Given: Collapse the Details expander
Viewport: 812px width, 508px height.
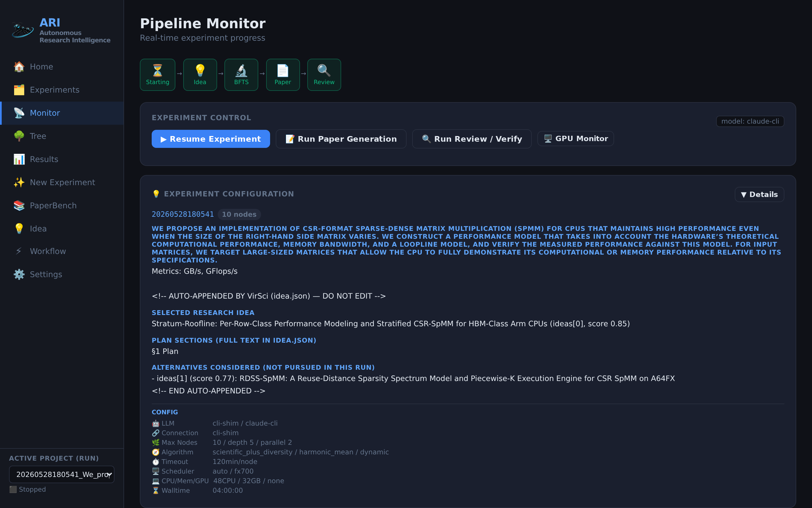Looking at the screenshot, I should click(x=759, y=194).
